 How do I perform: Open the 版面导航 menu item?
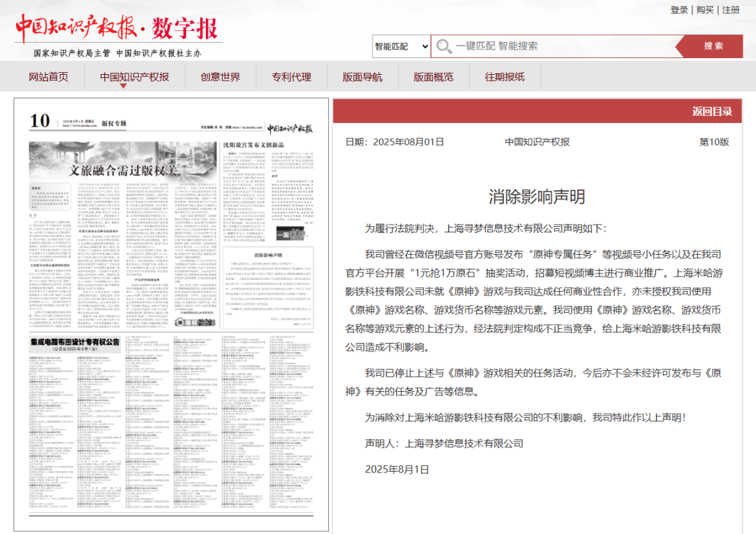(363, 77)
